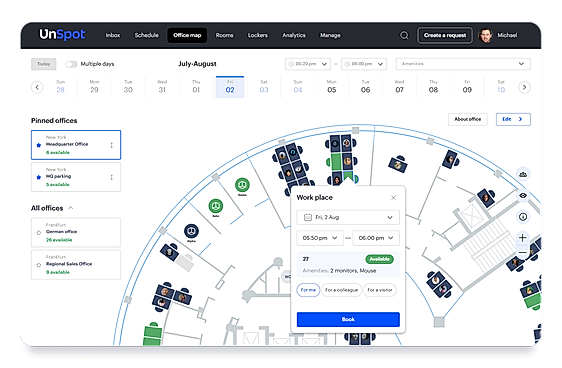Go to previous week using left arrow

37,87
